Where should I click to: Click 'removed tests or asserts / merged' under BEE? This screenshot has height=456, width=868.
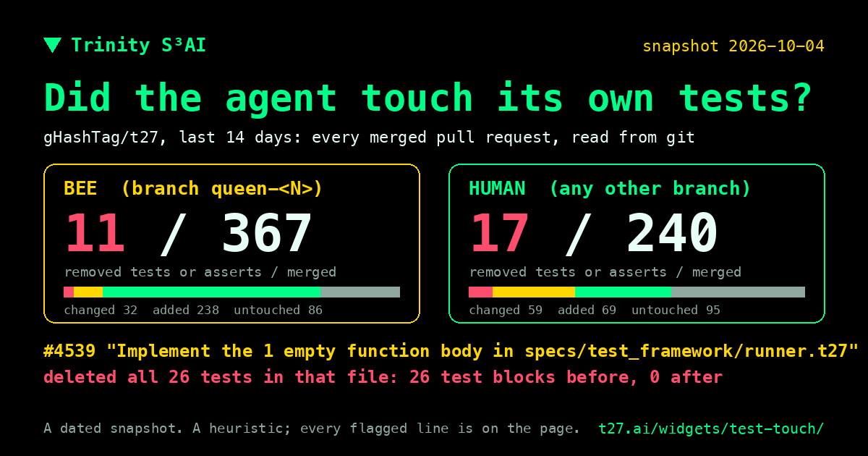[x=200, y=272]
